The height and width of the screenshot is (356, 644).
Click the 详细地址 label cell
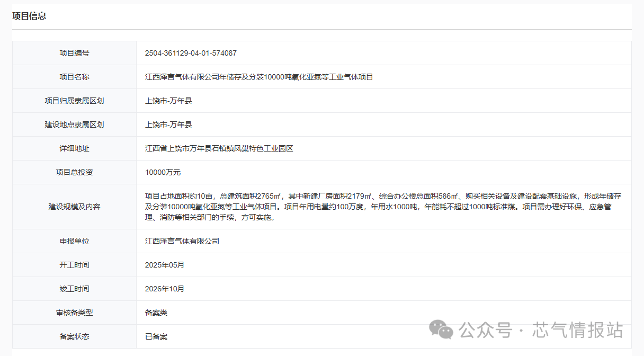(74, 148)
